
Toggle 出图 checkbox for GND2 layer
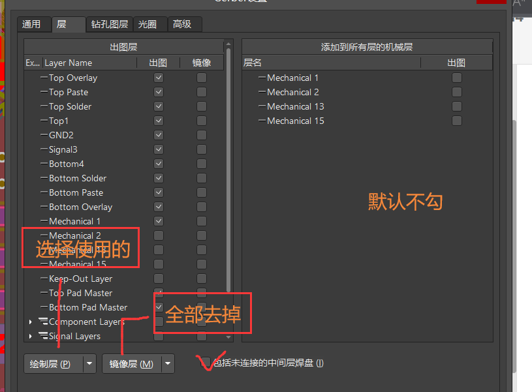[x=159, y=135]
